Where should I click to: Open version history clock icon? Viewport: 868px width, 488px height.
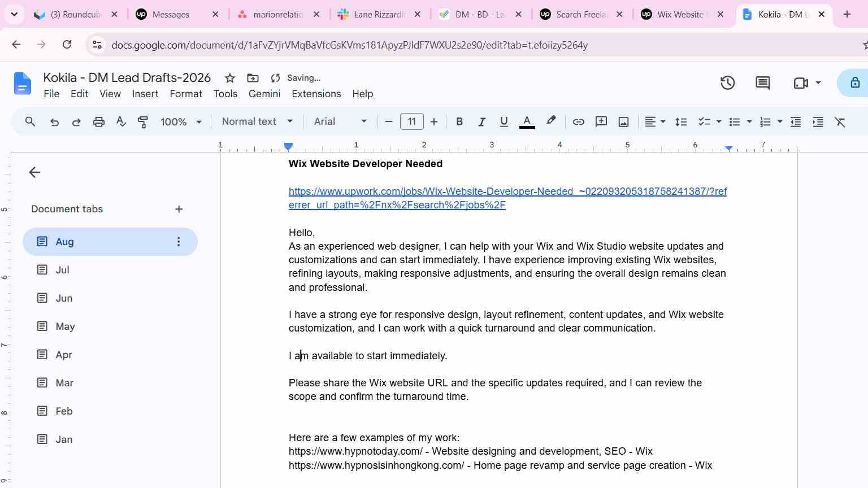(727, 83)
